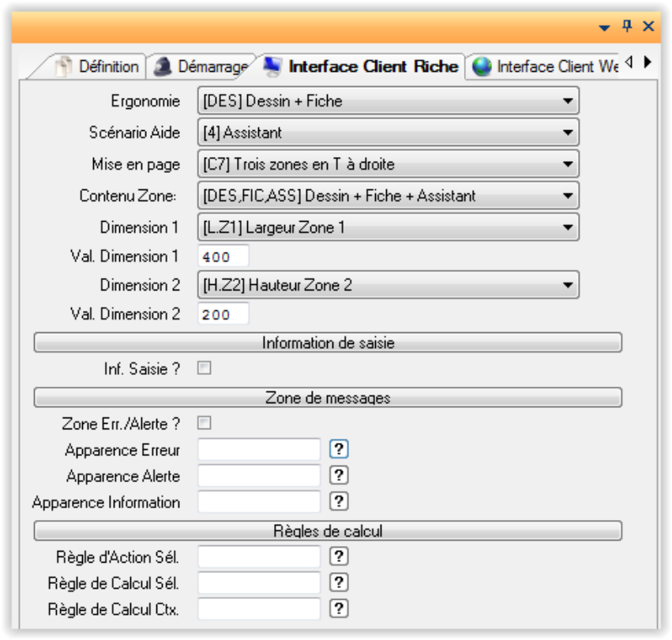
Task: Switch to the Définition tab
Action: click(x=98, y=67)
